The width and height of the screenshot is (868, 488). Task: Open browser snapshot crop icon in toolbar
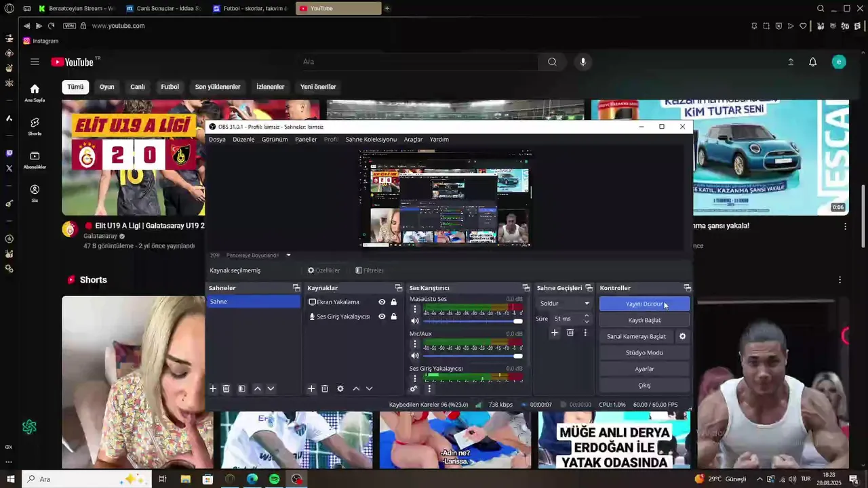(766, 26)
